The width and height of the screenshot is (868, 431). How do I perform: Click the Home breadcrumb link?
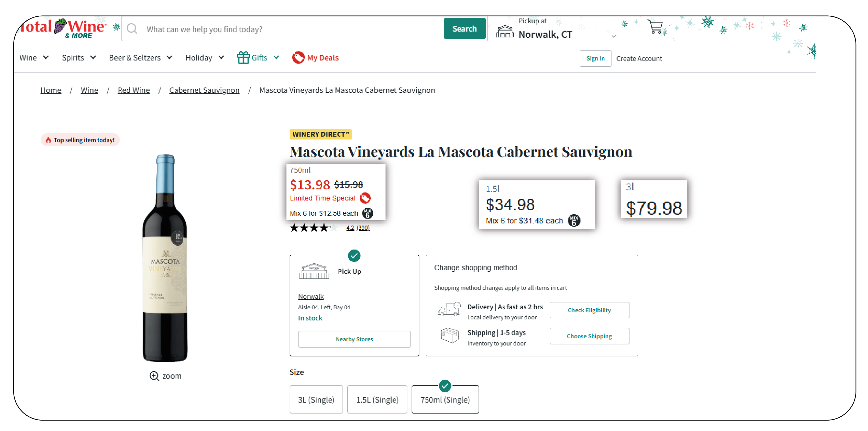coord(51,90)
